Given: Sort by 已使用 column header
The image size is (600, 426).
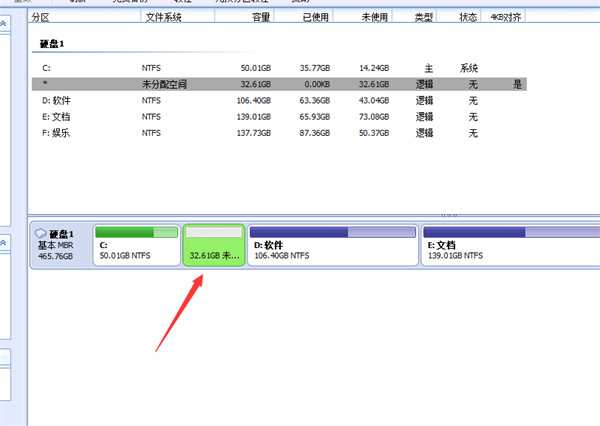Looking at the screenshot, I should (x=311, y=18).
